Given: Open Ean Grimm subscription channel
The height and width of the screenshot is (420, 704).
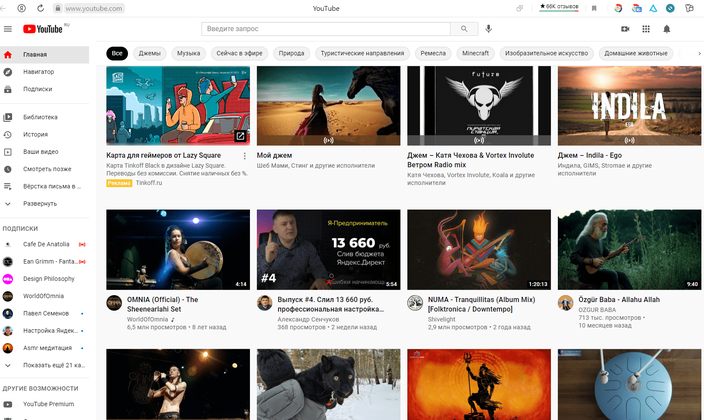Looking at the screenshot, I should 44,261.
